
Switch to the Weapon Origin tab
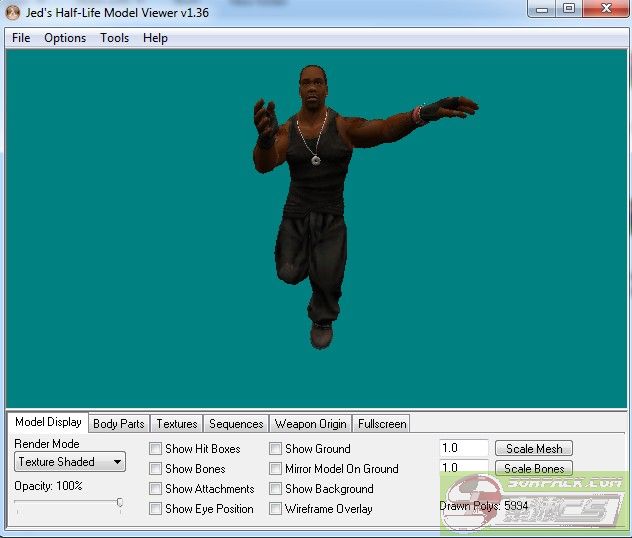click(310, 424)
